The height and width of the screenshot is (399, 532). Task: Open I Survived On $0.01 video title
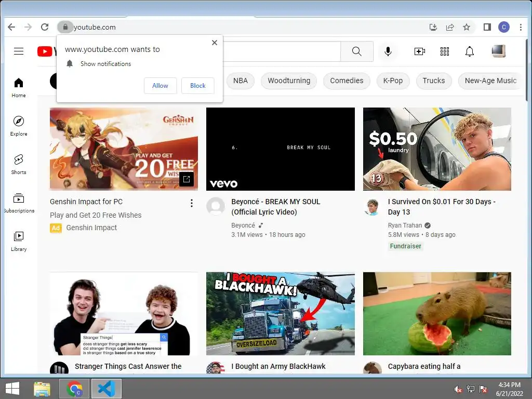click(442, 207)
